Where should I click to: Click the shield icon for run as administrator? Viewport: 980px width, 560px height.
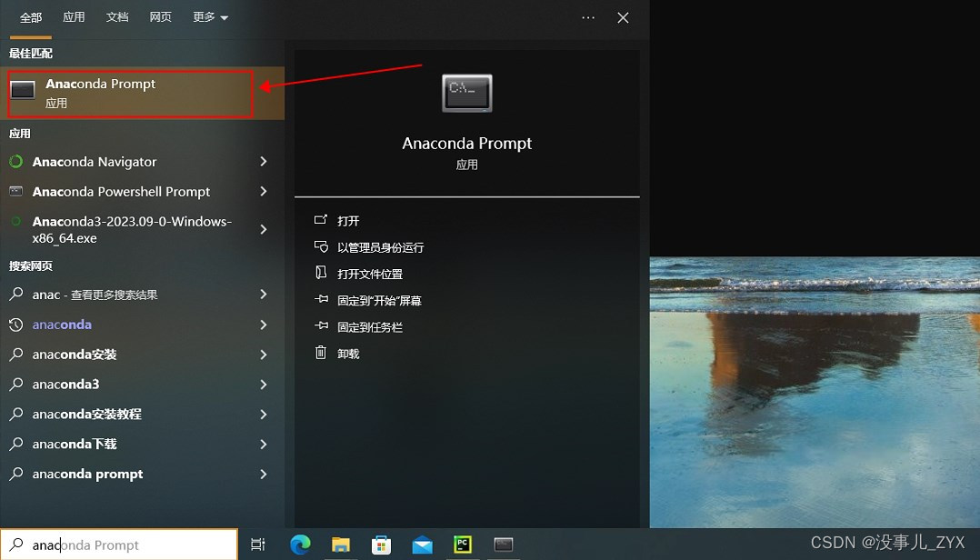321,246
